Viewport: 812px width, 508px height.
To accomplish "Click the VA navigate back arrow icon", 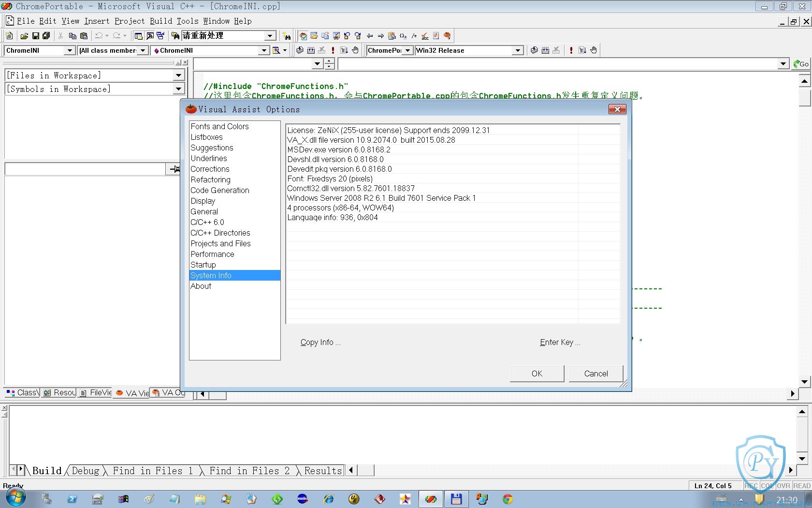I will [370, 36].
